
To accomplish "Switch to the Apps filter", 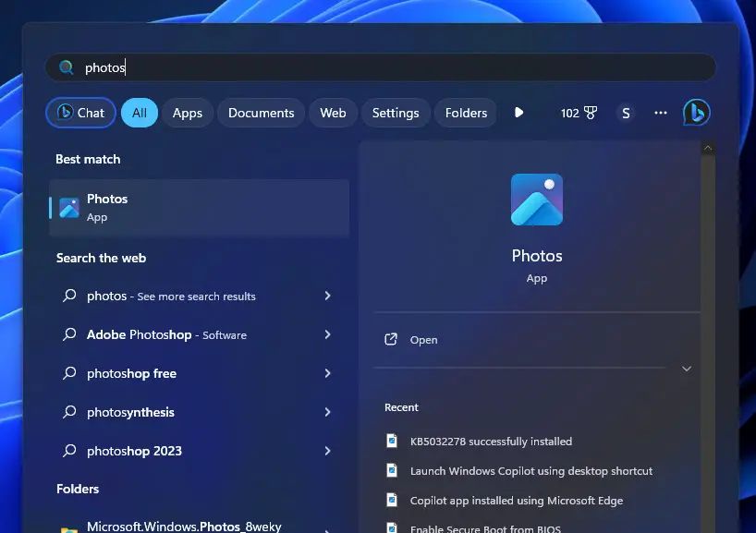I will click(188, 113).
